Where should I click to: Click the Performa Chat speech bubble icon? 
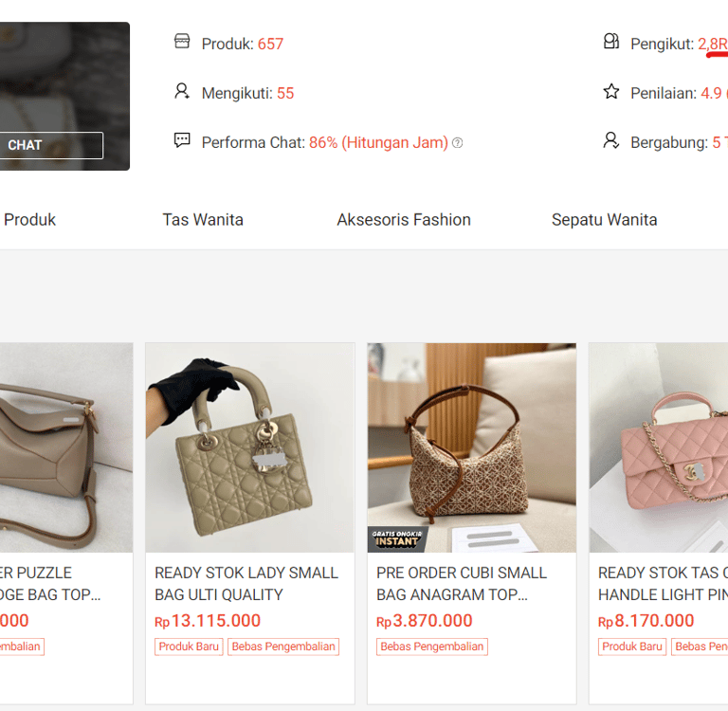pos(182,141)
